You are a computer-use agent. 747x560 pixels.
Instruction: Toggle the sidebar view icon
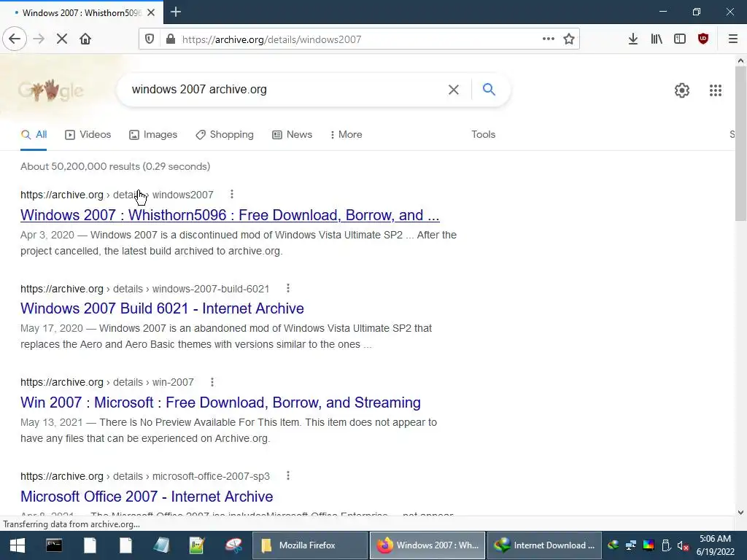[x=680, y=39]
